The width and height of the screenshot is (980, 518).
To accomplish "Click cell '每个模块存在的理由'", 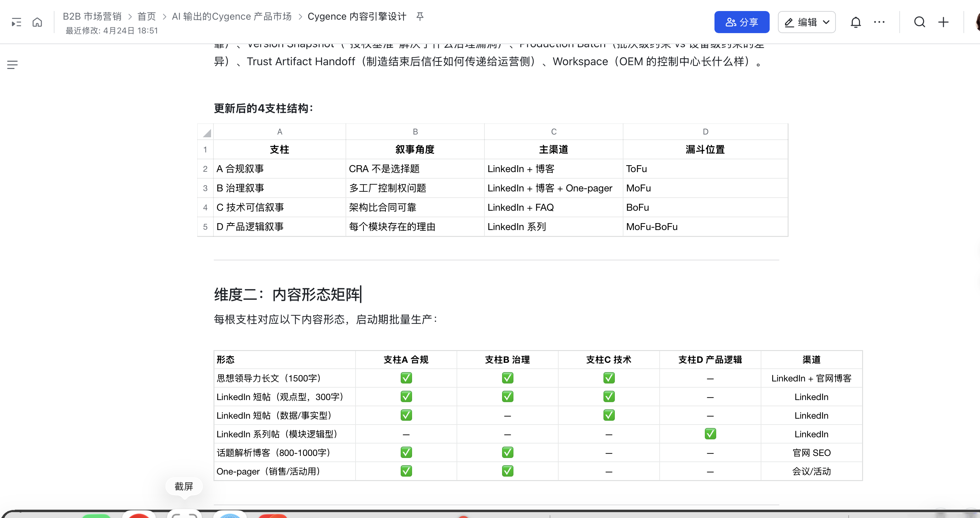I will pos(415,227).
